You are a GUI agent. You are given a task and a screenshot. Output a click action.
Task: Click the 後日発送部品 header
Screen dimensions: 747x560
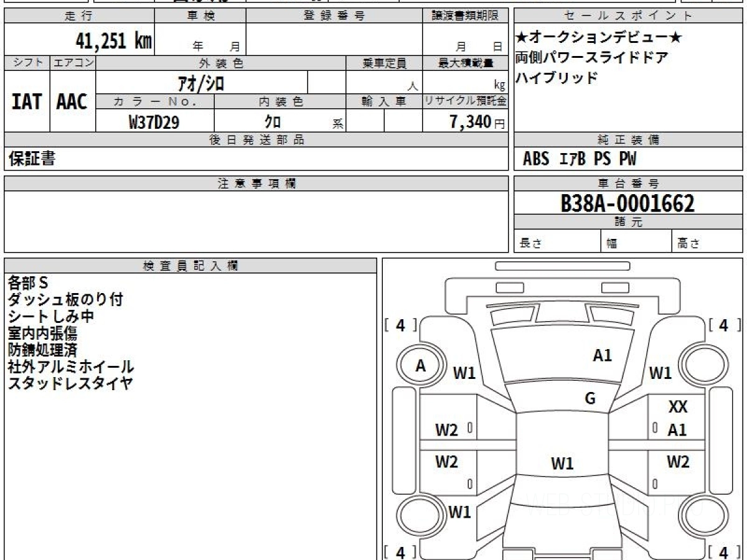(x=256, y=140)
